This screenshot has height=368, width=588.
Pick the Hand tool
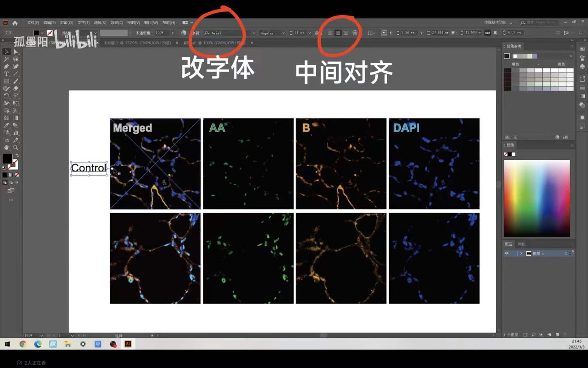(x=6, y=147)
